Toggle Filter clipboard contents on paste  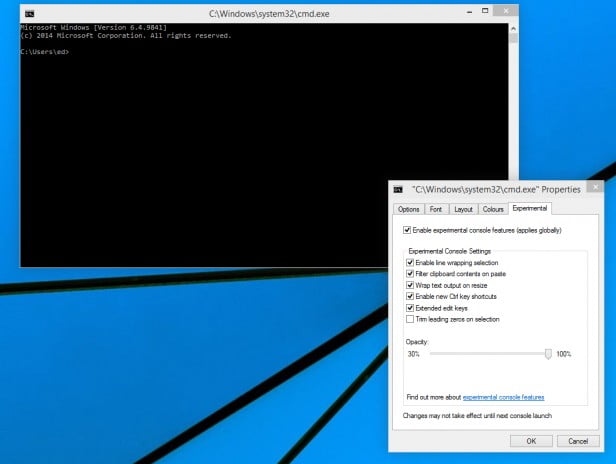[x=411, y=273]
